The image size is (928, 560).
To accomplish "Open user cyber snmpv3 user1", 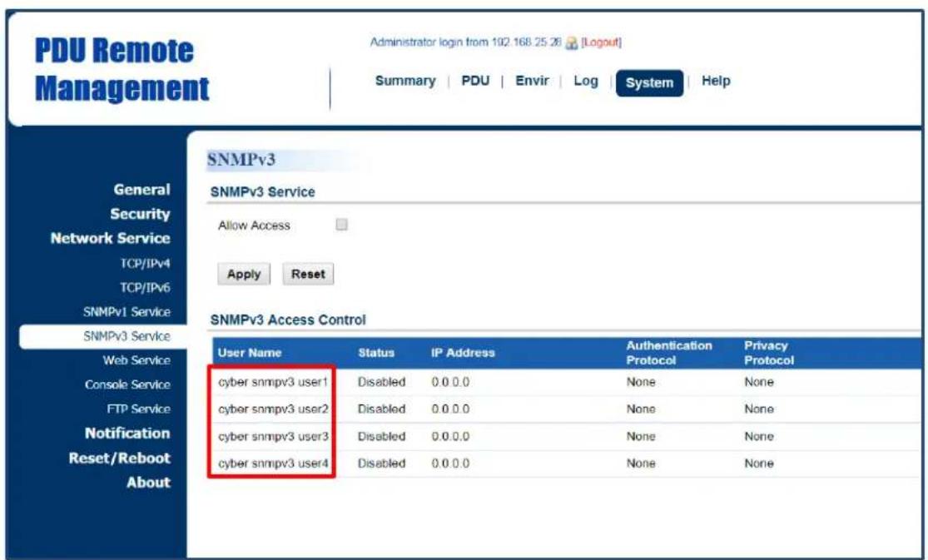I will pos(273,383).
